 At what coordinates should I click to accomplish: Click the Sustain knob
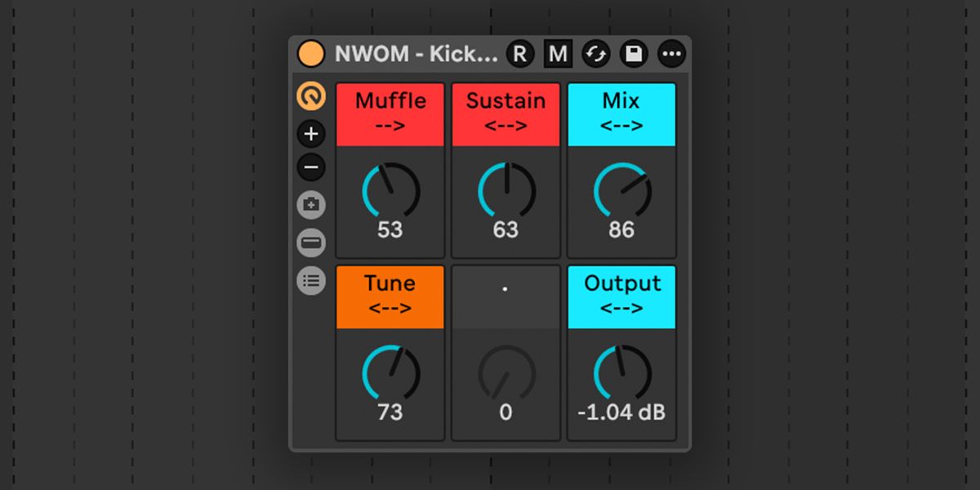point(506,189)
